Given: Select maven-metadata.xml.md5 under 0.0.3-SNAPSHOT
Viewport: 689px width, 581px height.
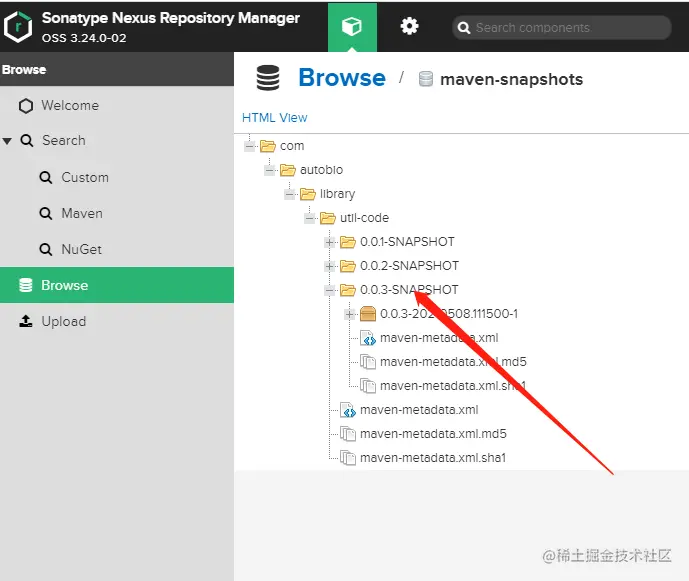Looking at the screenshot, I should 453,362.
